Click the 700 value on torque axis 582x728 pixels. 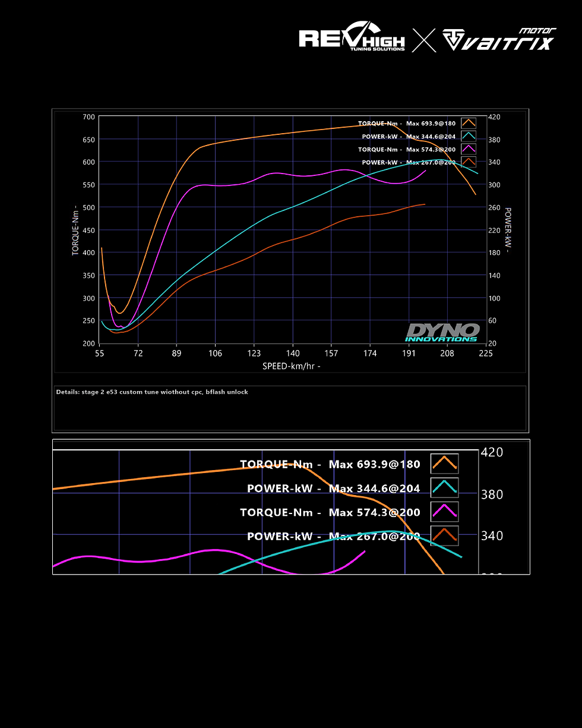88,117
